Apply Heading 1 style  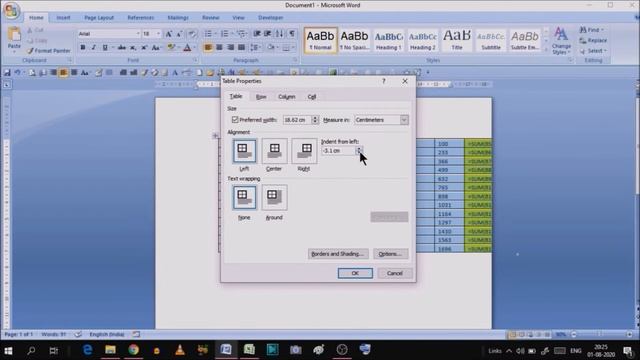tap(388, 40)
